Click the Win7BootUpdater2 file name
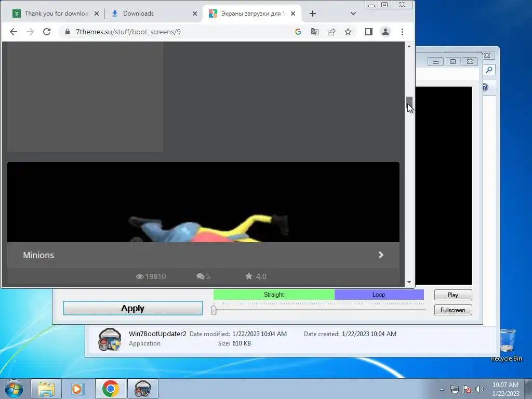Image resolution: width=532 pixels, height=399 pixels. 157,334
